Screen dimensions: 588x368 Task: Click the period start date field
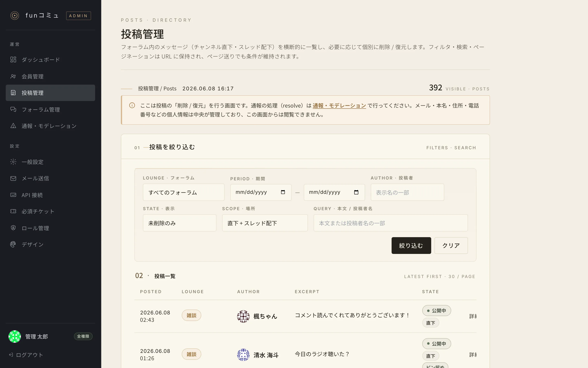tap(261, 192)
